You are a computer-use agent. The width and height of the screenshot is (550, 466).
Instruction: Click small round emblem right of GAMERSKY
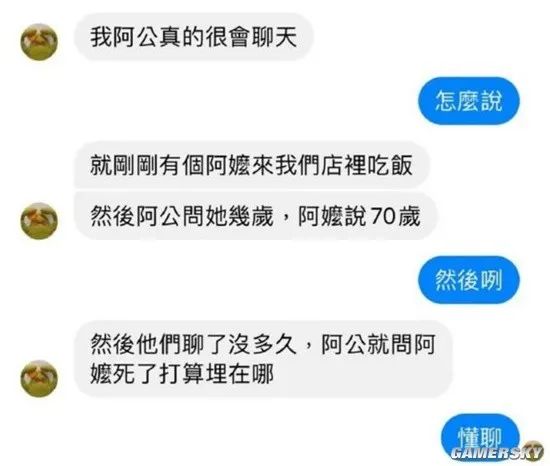click(x=535, y=450)
